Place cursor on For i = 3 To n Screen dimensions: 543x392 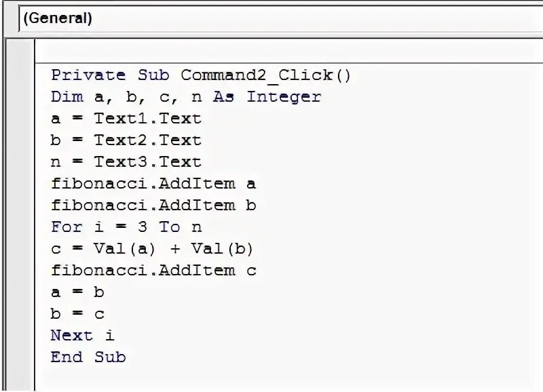coord(126,227)
